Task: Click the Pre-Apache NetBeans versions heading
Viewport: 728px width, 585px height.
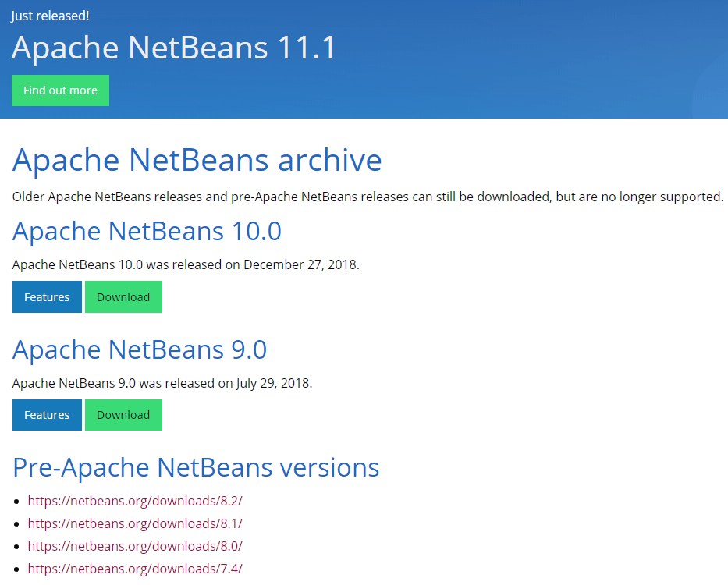Action: tap(196, 467)
